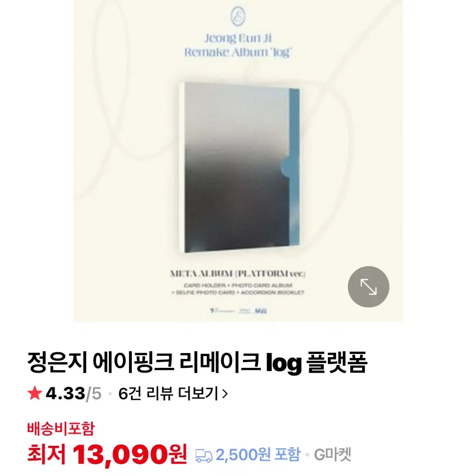Expand the product image to fullscreen
The image size is (476, 476).
[x=368, y=287]
